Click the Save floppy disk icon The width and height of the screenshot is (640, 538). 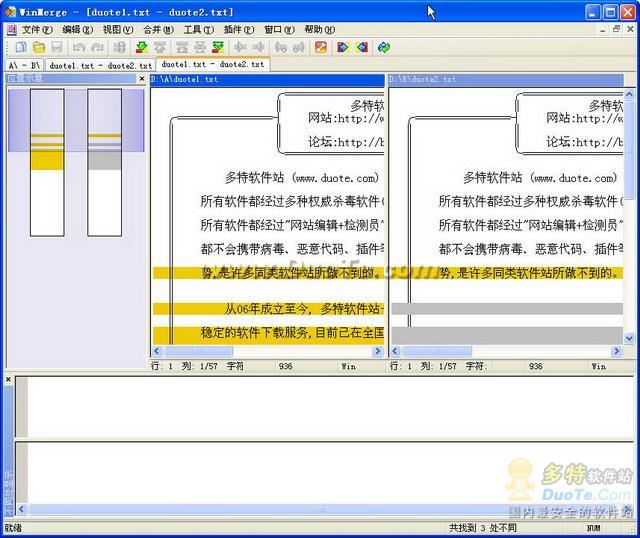pyautogui.click(x=57, y=47)
